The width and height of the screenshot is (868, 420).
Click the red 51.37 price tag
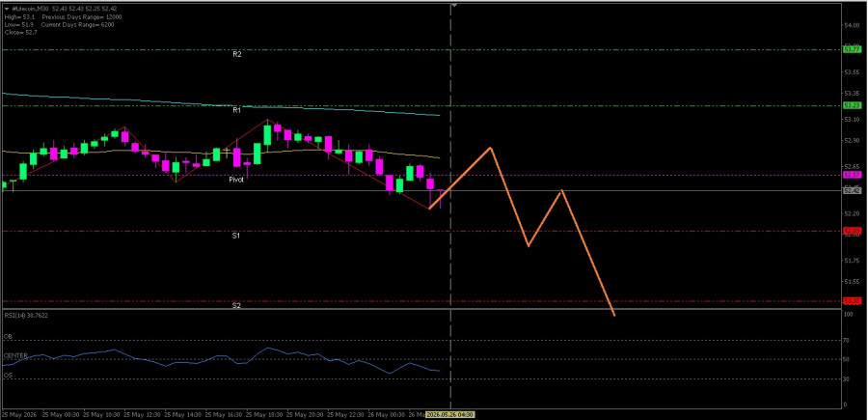click(851, 301)
